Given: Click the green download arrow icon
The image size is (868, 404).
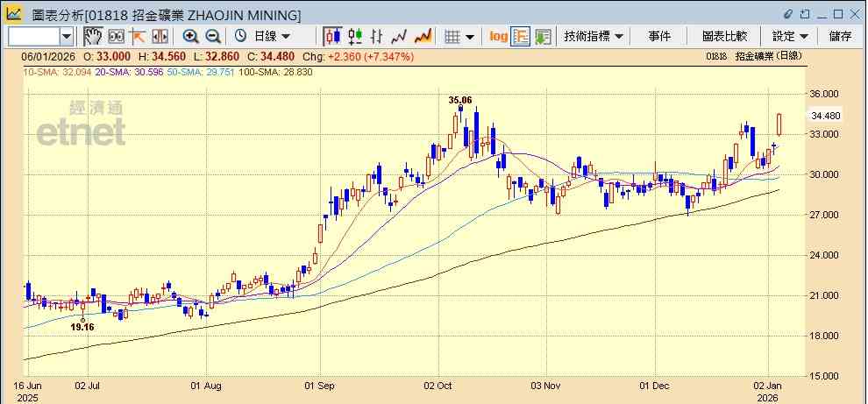Looking at the screenshot, I should point(543,37).
